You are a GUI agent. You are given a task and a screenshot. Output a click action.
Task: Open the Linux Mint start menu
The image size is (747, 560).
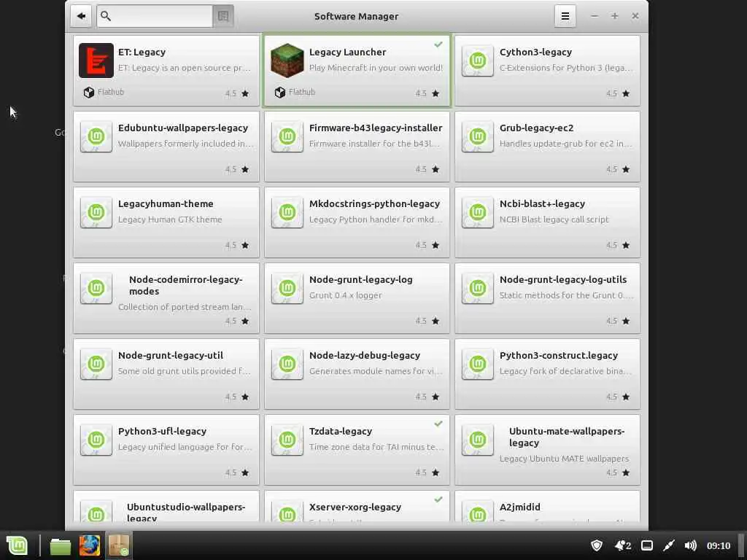(x=18, y=545)
